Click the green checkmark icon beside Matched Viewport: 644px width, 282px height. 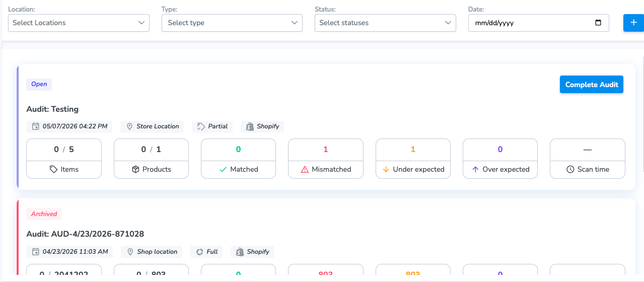[223, 170]
